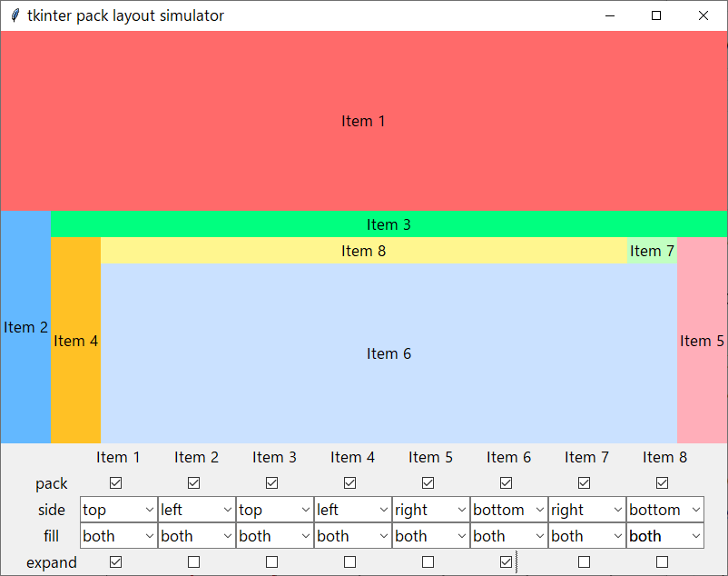This screenshot has width=728, height=576.
Task: Click the yellow Item 8 bar
Action: 363,251
